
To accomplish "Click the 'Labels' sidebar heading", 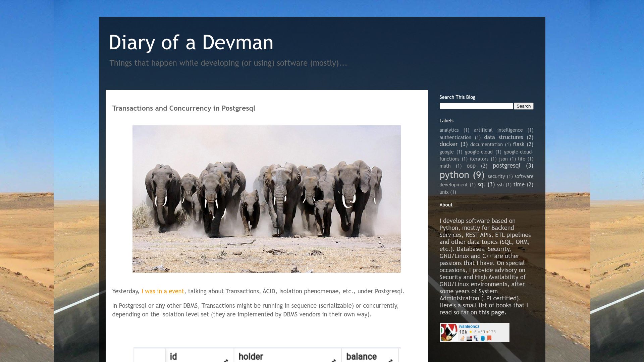I will pyautogui.click(x=446, y=121).
